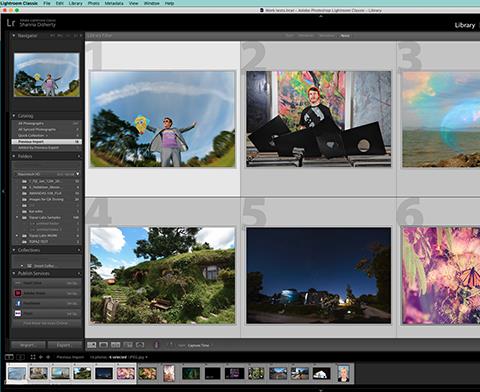
Task: Open the Window menu
Action: click(152, 3)
